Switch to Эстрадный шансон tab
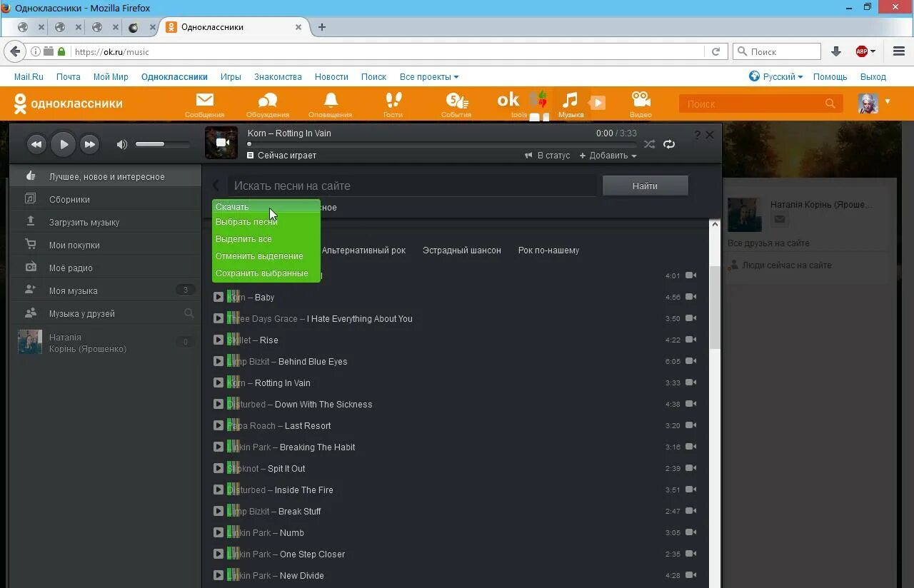Image resolution: width=914 pixels, height=588 pixels. click(x=462, y=250)
